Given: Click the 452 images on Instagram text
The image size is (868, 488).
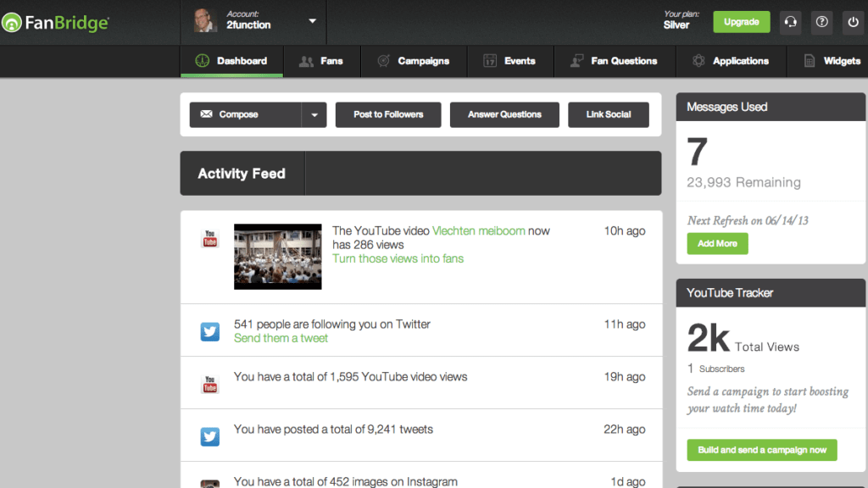Looking at the screenshot, I should pyautogui.click(x=346, y=482).
